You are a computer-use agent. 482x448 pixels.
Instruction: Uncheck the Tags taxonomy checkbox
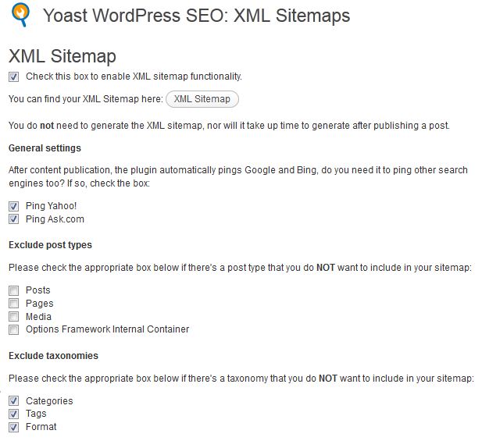click(13, 414)
